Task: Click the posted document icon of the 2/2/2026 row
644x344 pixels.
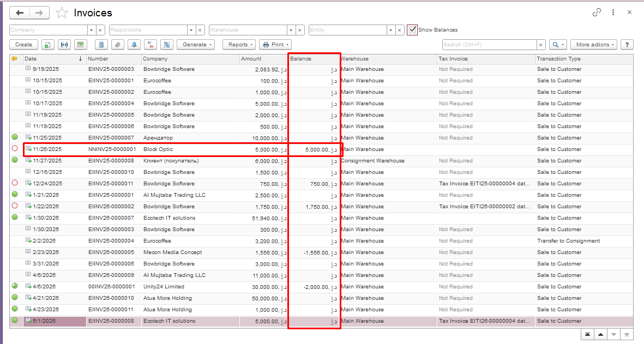Action: (x=28, y=240)
